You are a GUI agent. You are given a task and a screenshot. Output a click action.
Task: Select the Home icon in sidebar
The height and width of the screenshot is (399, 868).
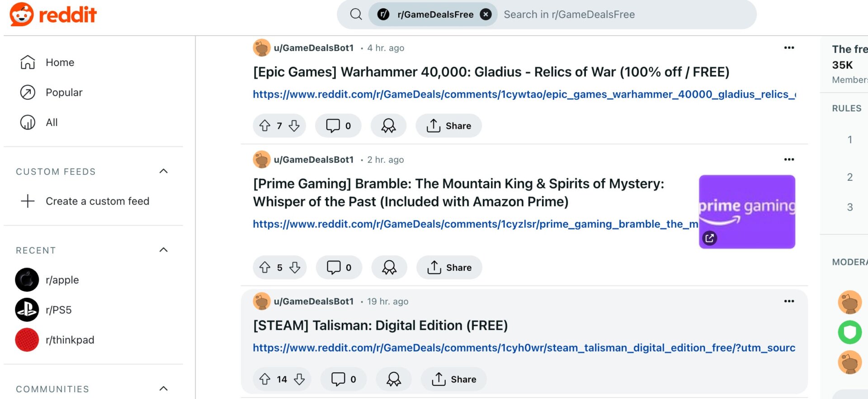pyautogui.click(x=28, y=62)
